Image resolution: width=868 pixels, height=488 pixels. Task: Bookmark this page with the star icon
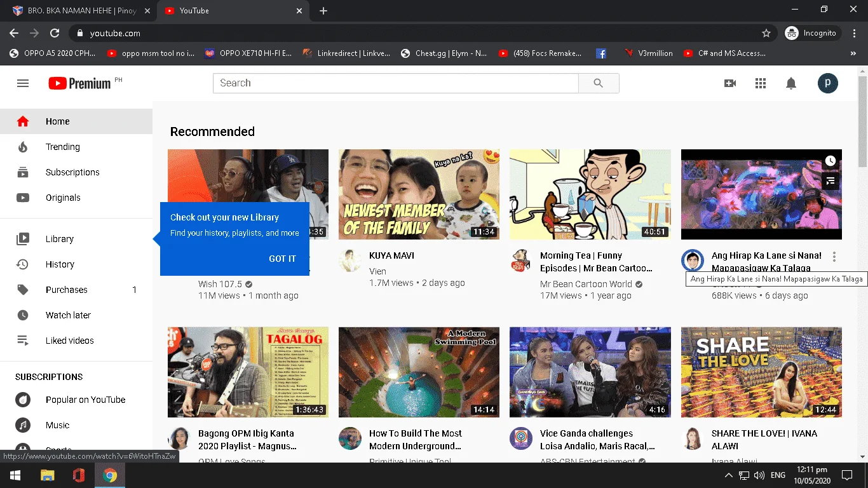click(766, 33)
